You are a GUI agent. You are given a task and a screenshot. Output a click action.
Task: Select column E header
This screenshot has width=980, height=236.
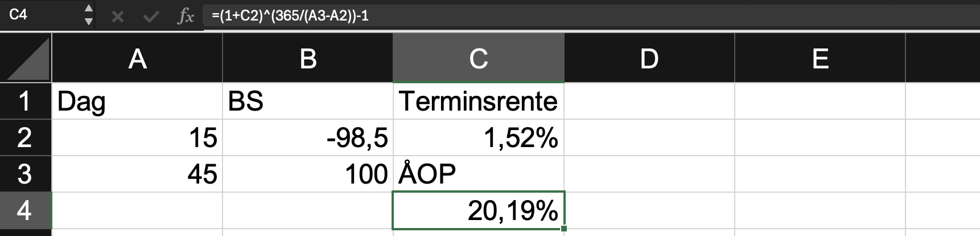820,58
